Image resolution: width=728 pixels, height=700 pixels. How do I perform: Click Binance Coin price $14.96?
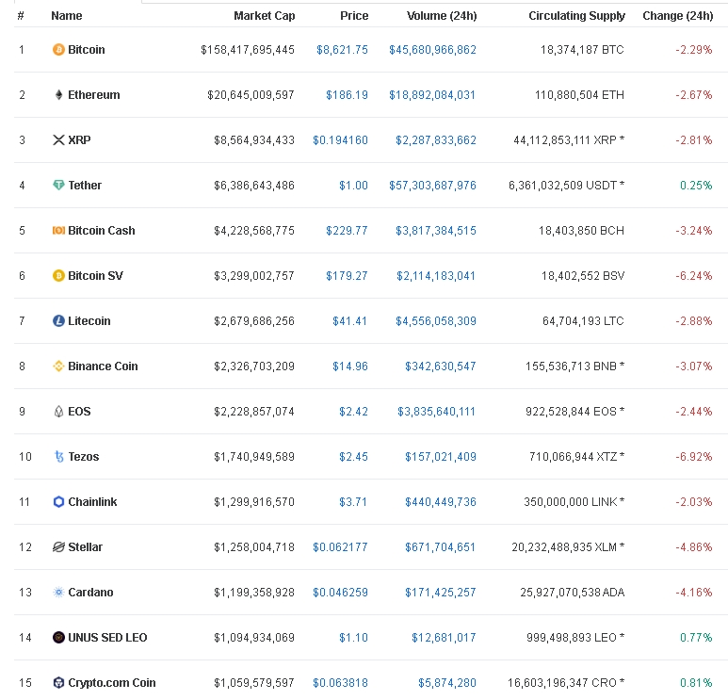pyautogui.click(x=350, y=366)
